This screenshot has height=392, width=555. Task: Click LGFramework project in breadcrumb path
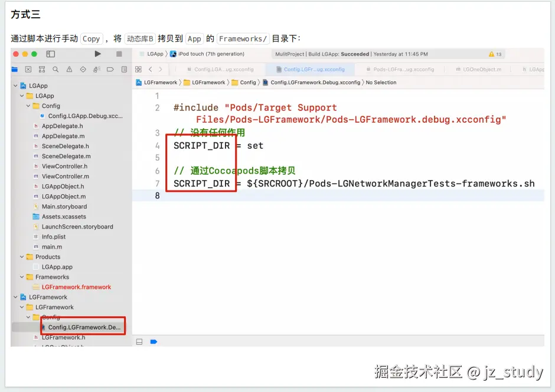point(157,83)
